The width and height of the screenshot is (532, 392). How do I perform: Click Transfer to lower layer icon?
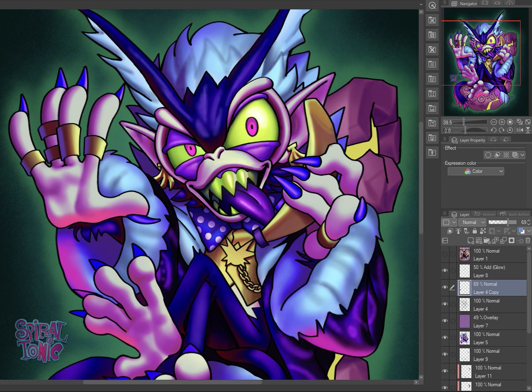coord(495,241)
